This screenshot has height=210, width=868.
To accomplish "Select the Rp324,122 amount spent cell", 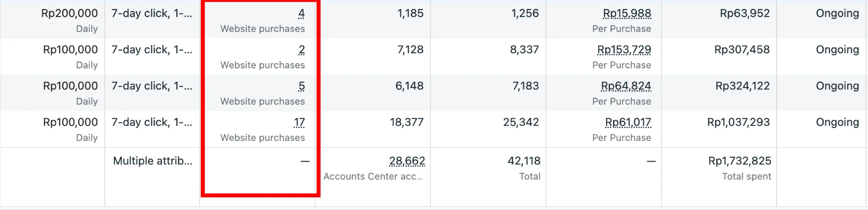I will click(x=742, y=86).
